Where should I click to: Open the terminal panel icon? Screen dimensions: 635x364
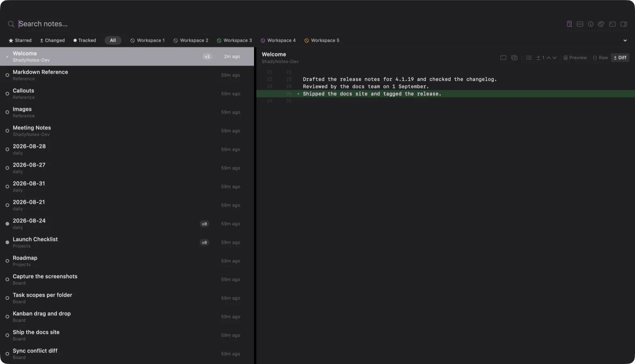tap(612, 24)
